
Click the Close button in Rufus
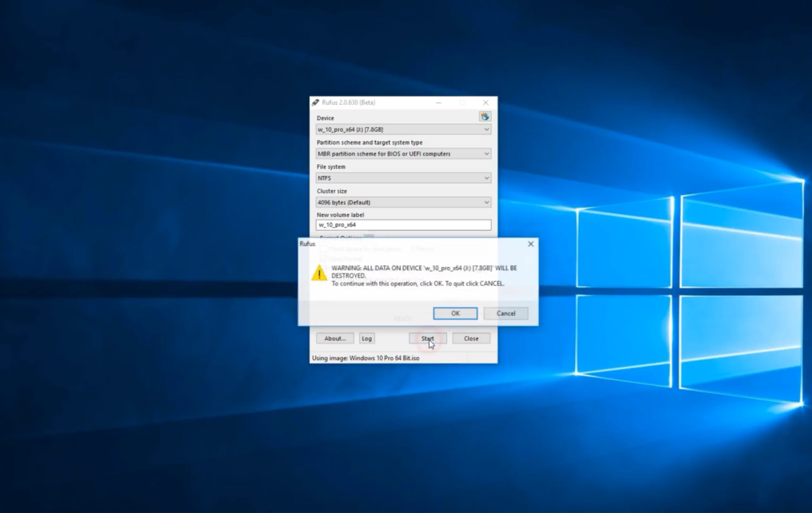pos(471,338)
